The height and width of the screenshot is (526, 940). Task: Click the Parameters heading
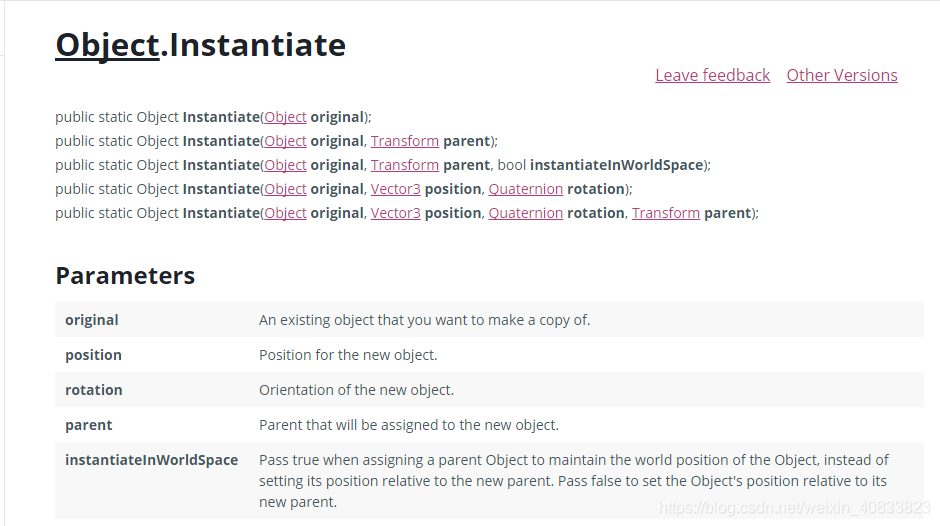tap(125, 276)
